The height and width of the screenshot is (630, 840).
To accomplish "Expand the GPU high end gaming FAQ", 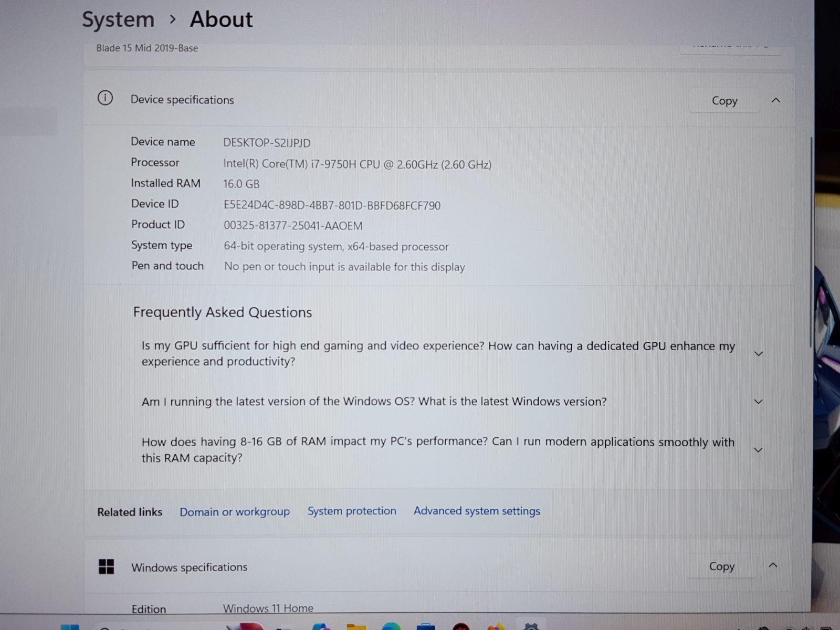I will pos(758,354).
